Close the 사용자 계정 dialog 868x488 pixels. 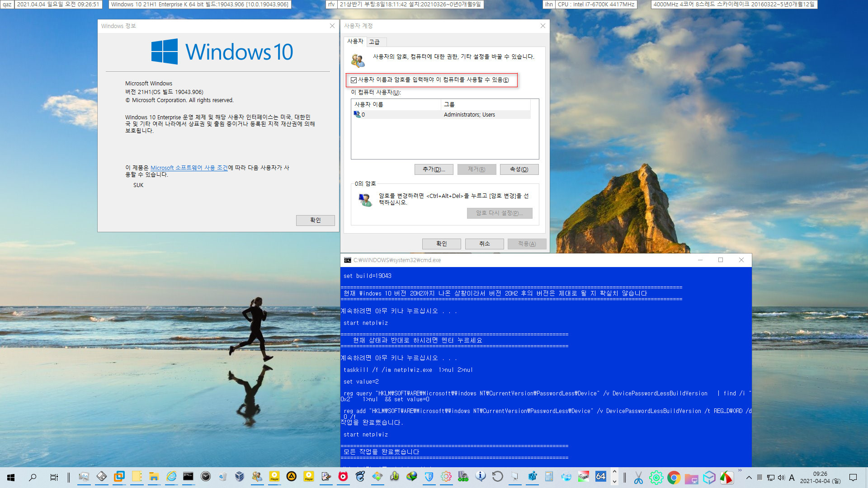(x=543, y=26)
